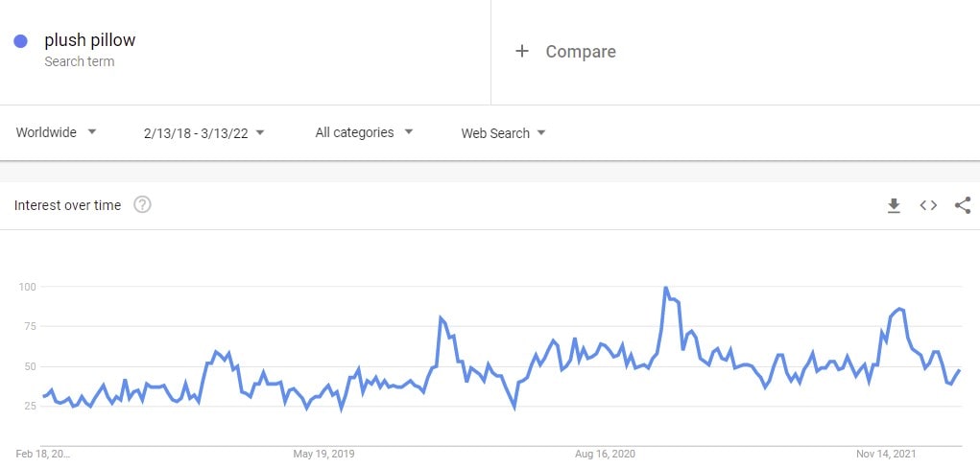Click the plus icon beside Compare

[x=522, y=52]
